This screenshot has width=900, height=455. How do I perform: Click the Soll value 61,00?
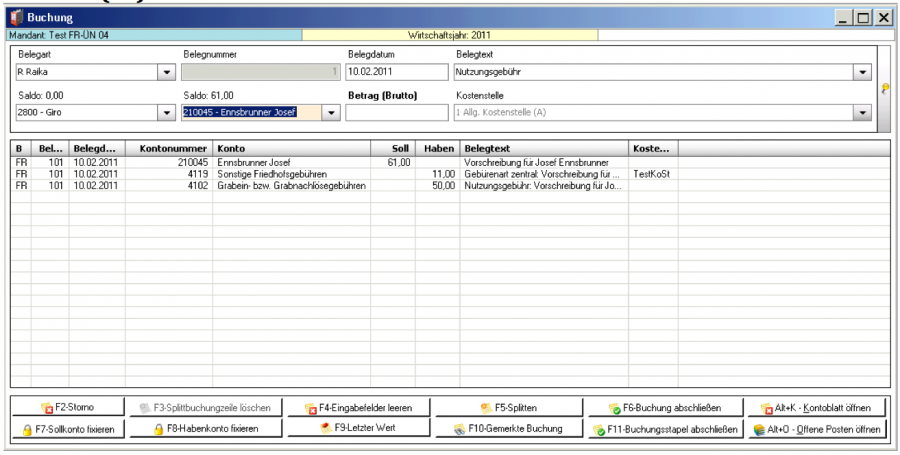click(x=399, y=162)
